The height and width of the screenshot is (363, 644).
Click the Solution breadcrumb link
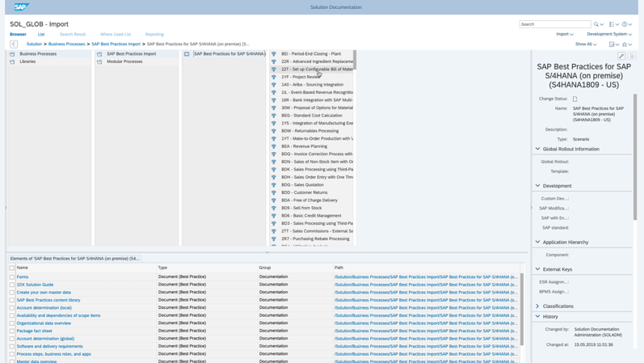tap(34, 44)
